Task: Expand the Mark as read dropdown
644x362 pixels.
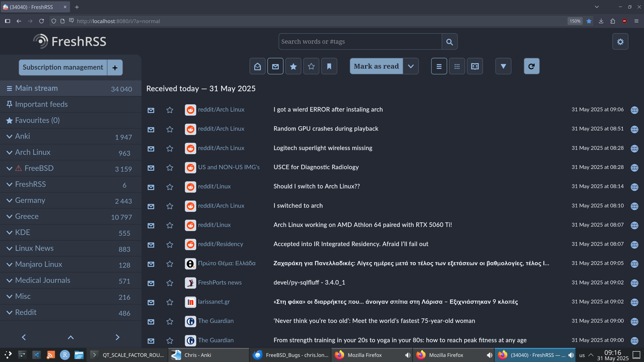Action: (411, 66)
